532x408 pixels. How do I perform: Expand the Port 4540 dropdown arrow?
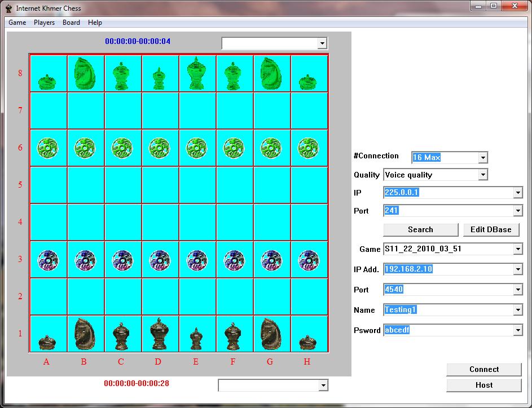pyautogui.click(x=518, y=290)
